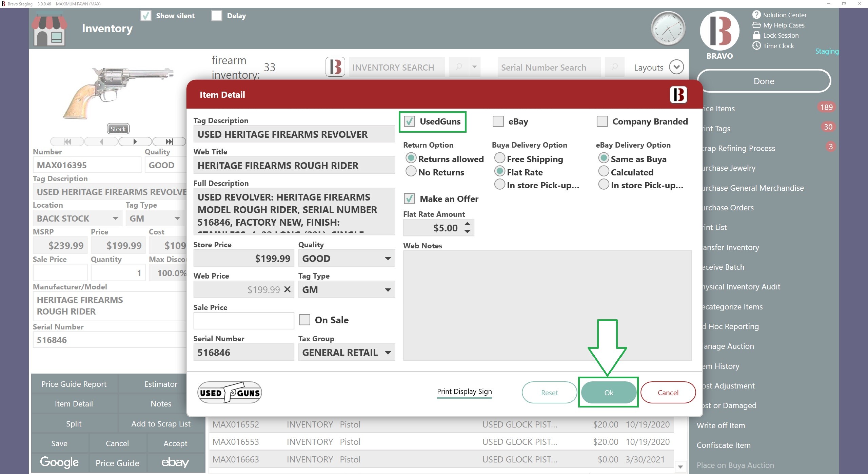868x474 pixels.
Task: Click the inventory list scroll down arrow
Action: tap(680, 467)
